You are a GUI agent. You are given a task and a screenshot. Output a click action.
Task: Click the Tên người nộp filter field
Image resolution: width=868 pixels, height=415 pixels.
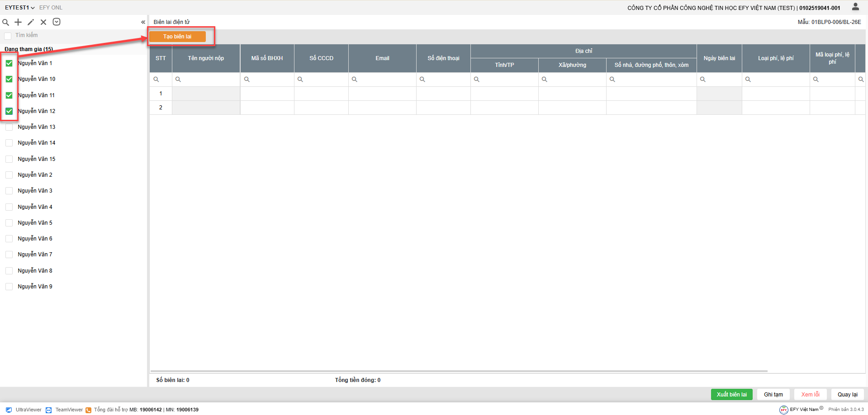pyautogui.click(x=206, y=80)
